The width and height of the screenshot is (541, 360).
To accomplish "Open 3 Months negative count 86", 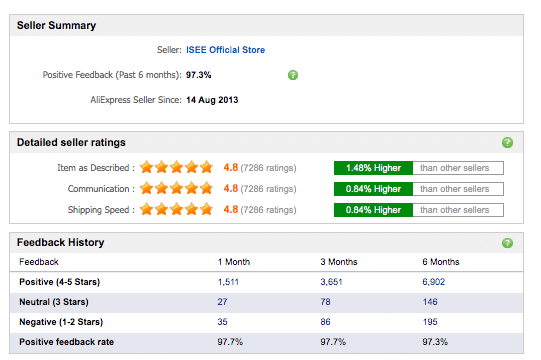I will click(325, 322).
